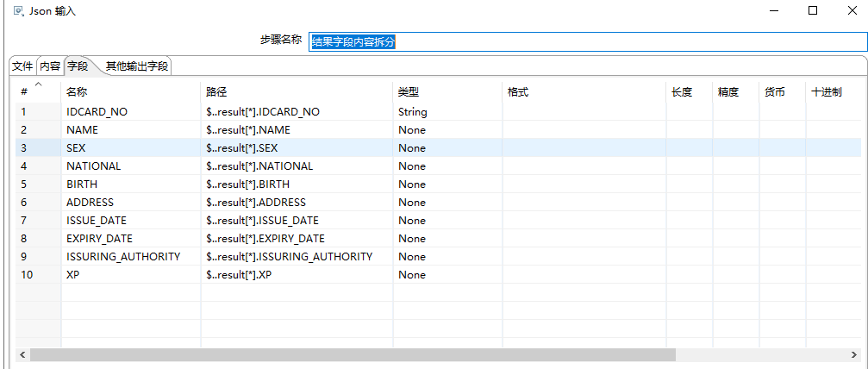Sort by the # column header

38,92
